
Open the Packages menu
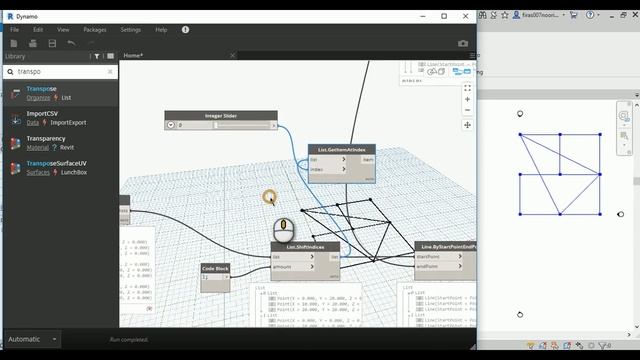pos(95,30)
